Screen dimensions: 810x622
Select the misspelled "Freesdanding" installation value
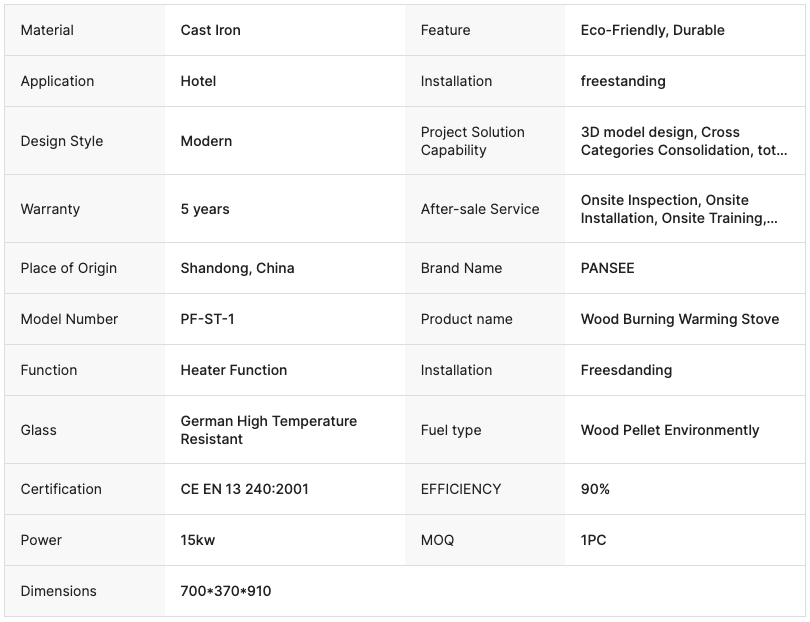(626, 370)
